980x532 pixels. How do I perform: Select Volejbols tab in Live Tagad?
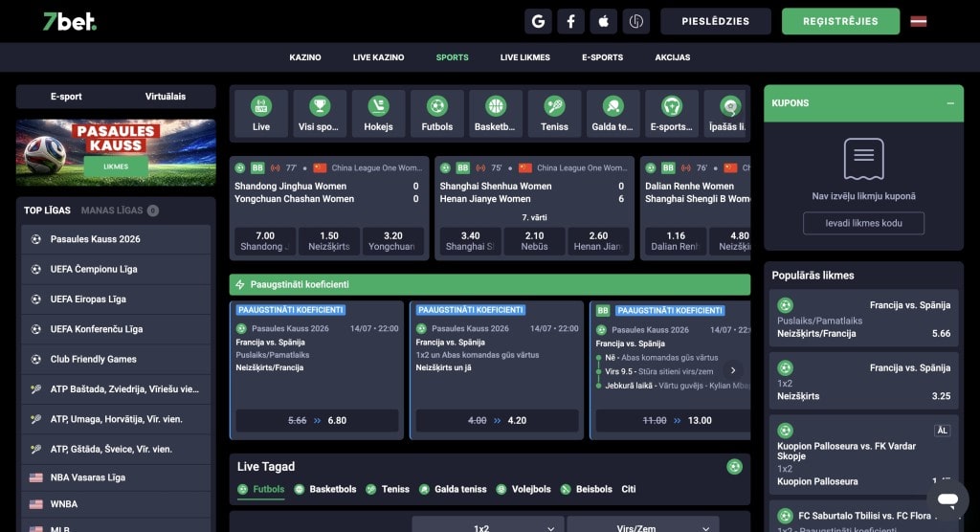pyautogui.click(x=523, y=490)
